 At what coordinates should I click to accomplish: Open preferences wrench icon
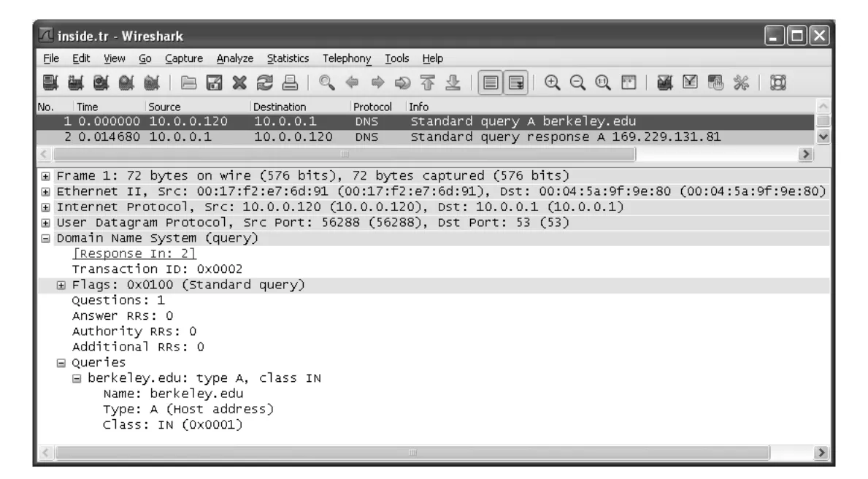click(x=741, y=83)
